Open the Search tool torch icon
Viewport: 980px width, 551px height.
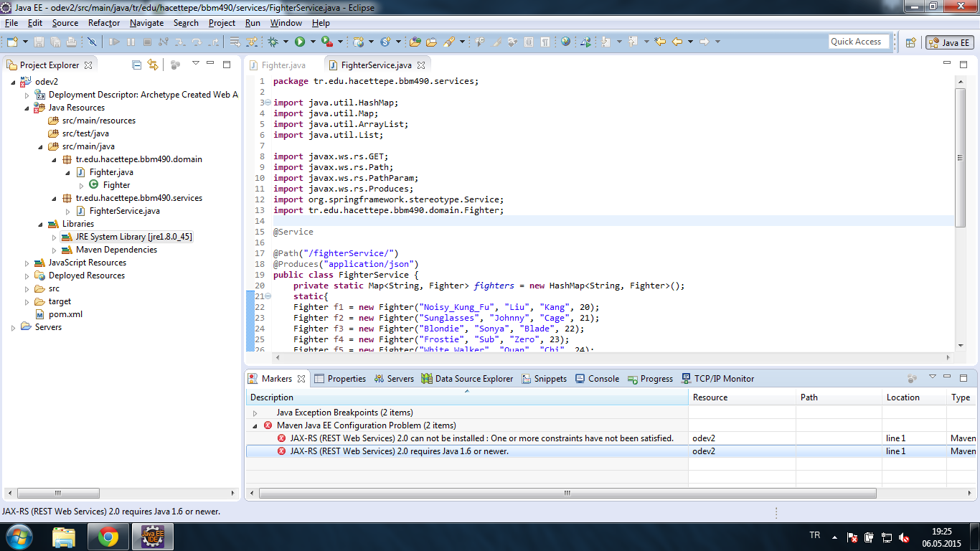pyautogui.click(x=448, y=42)
